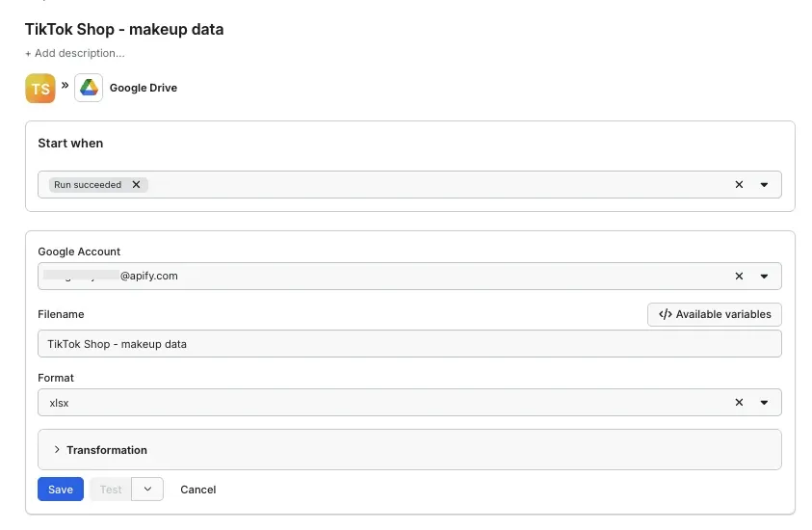Click the Filename label
Viewport: 812px width, 530px height.
(x=61, y=314)
